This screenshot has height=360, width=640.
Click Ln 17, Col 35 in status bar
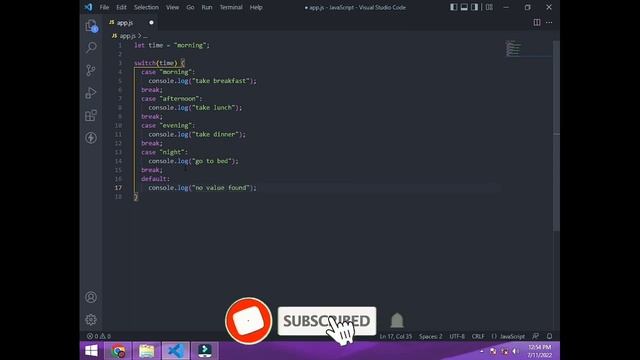pyautogui.click(x=396, y=336)
